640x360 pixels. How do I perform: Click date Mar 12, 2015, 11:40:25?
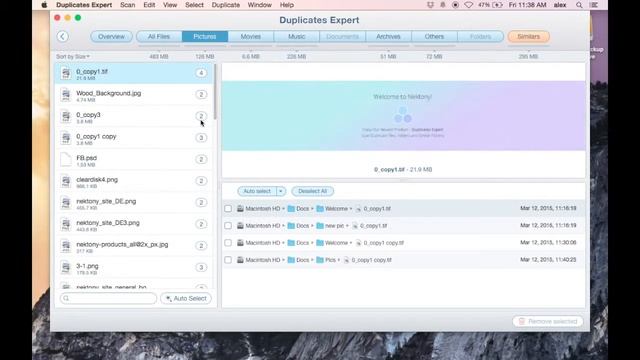pyautogui.click(x=548, y=260)
